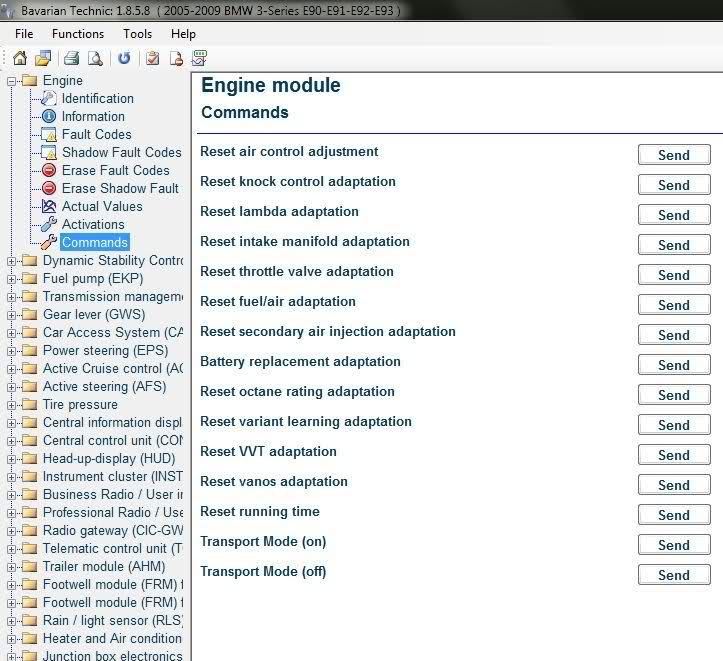Click the Trailer module (AHM) folder icon
The width and height of the screenshot is (723, 661).
click(30, 566)
